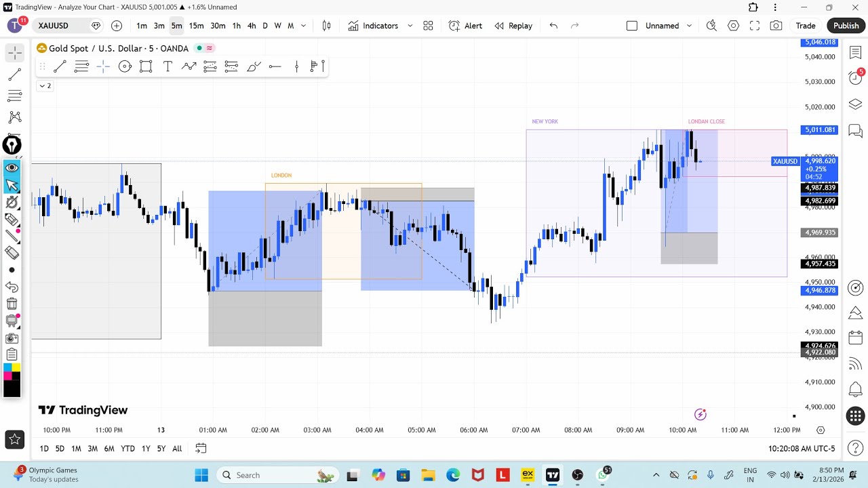Click the candlestick chart type icon

(x=326, y=26)
